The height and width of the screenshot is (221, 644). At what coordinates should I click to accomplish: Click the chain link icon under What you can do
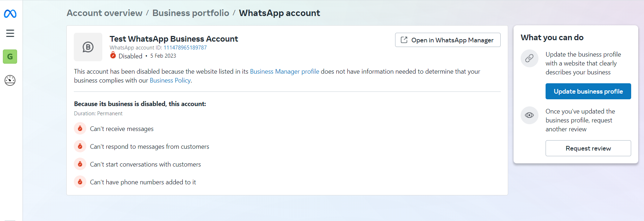[530, 58]
